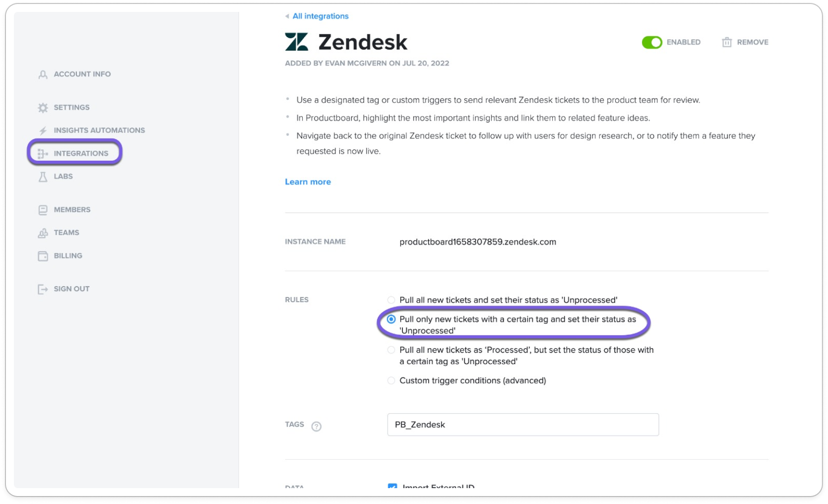Click the Billing wallet icon
The height and width of the screenshot is (504, 828).
[x=43, y=256]
